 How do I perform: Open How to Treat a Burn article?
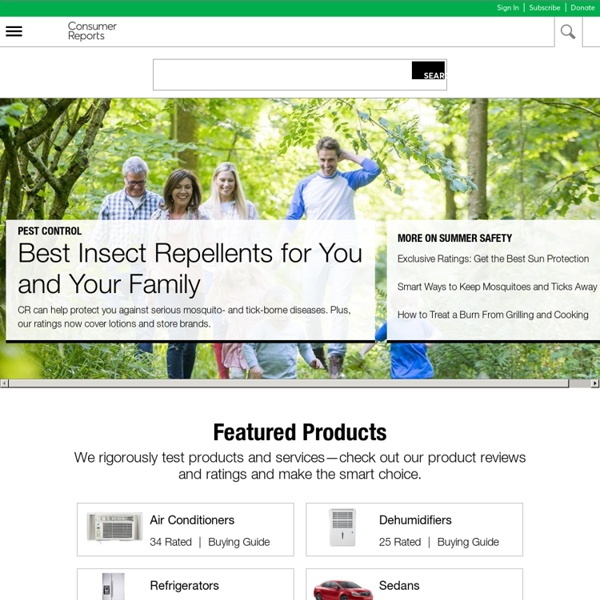coord(493,315)
